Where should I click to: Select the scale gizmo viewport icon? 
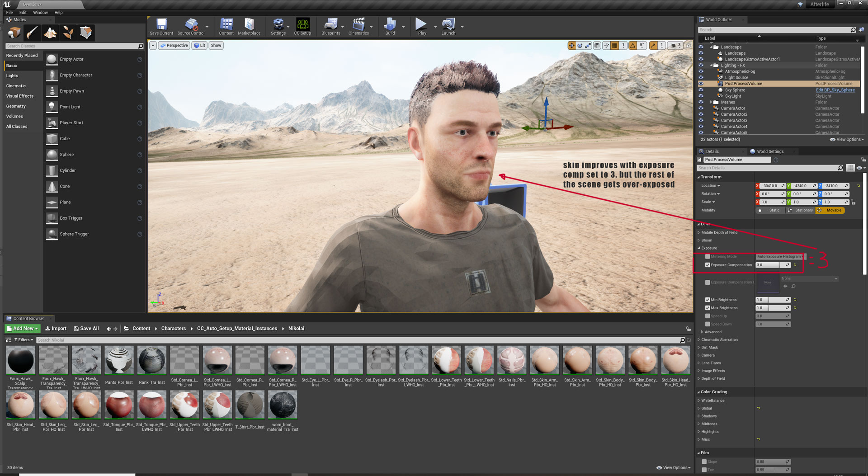[588, 45]
